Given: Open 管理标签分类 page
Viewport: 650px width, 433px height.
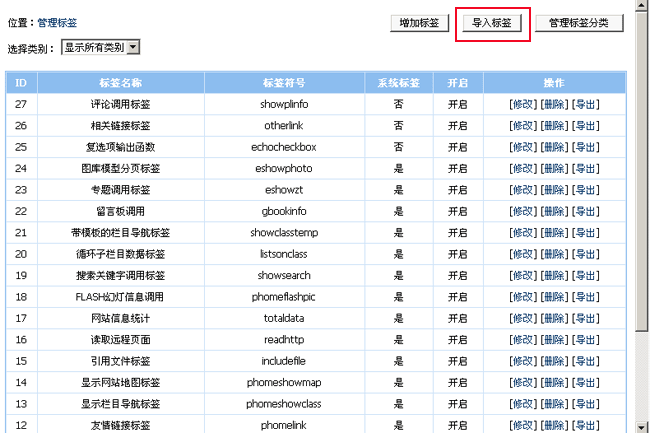Looking at the screenshot, I should click(x=579, y=23).
